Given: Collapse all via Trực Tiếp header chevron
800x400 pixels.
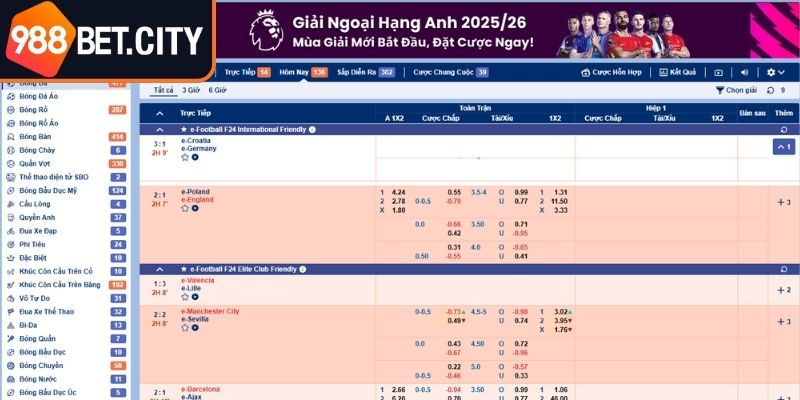Looking at the screenshot, I should click(x=160, y=113).
